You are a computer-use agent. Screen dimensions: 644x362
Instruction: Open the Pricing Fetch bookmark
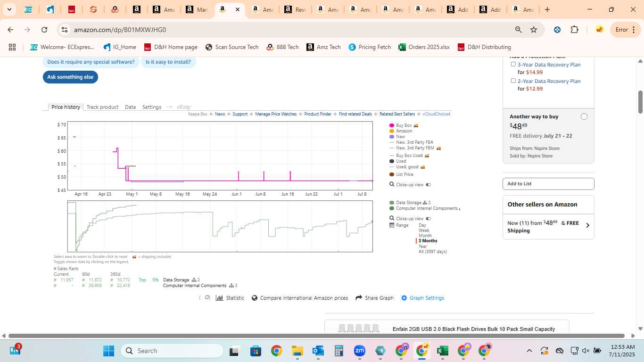pyautogui.click(x=370, y=47)
